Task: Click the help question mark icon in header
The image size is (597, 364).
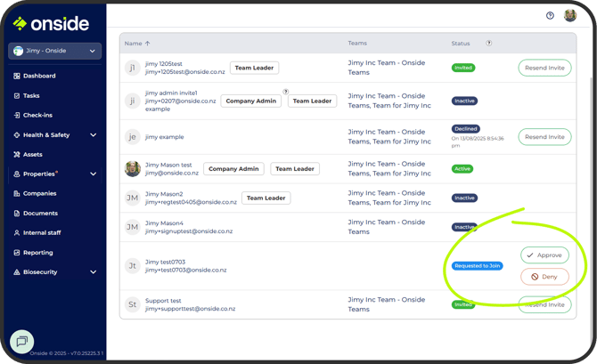Action: point(550,15)
